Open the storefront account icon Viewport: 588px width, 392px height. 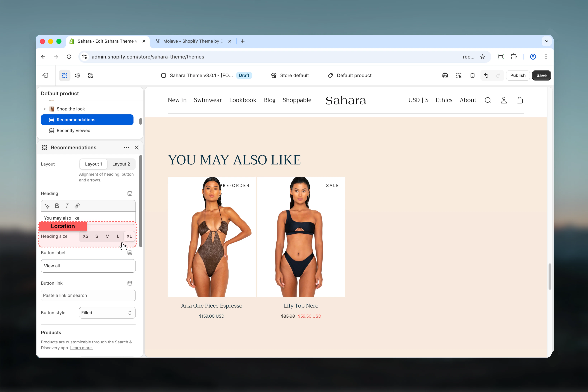(x=504, y=100)
